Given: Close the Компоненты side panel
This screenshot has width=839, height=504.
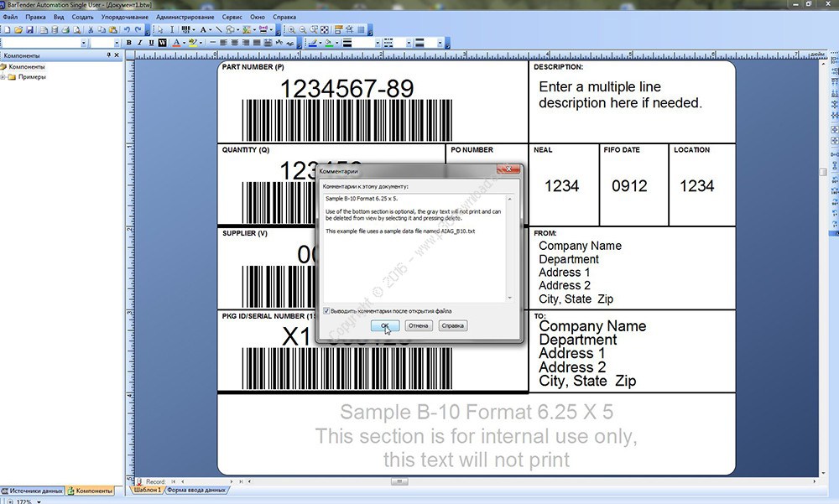Looking at the screenshot, I should click(117, 55).
